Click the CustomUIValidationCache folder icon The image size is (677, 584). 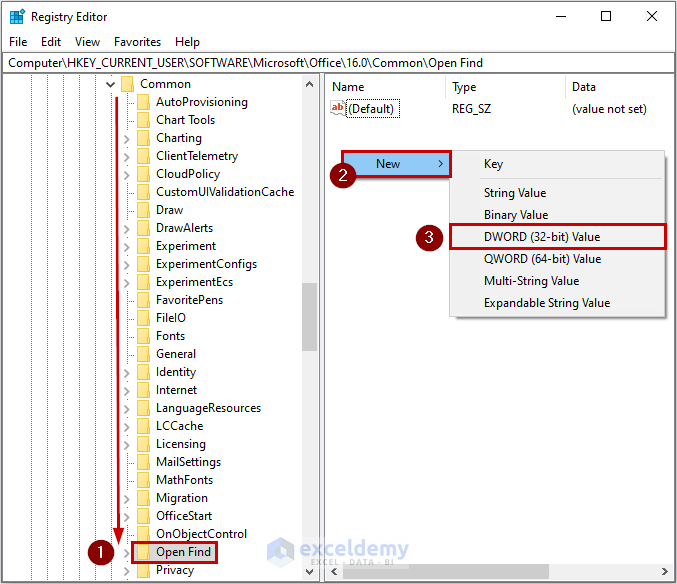coord(143,192)
